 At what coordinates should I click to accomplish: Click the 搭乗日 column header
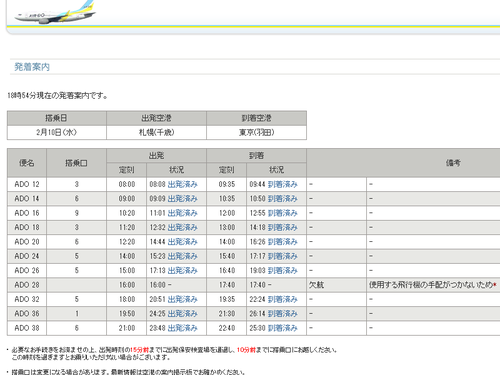click(x=57, y=118)
